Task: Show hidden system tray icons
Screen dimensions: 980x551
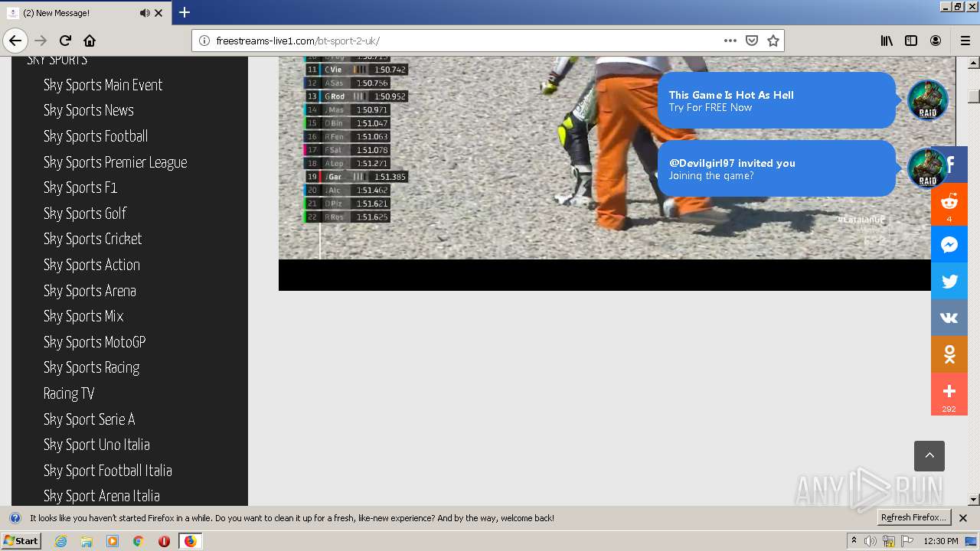Action: coord(854,541)
